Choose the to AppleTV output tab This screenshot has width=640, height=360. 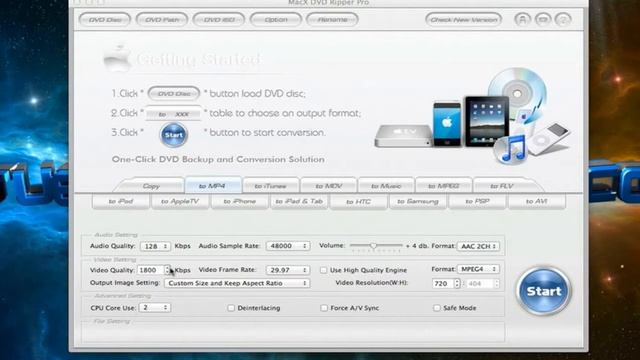click(180, 201)
